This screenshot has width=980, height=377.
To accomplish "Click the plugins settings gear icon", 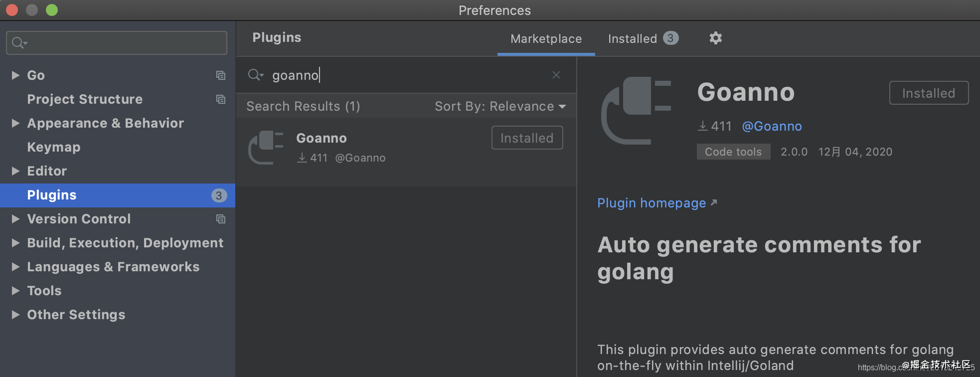I will (x=715, y=38).
